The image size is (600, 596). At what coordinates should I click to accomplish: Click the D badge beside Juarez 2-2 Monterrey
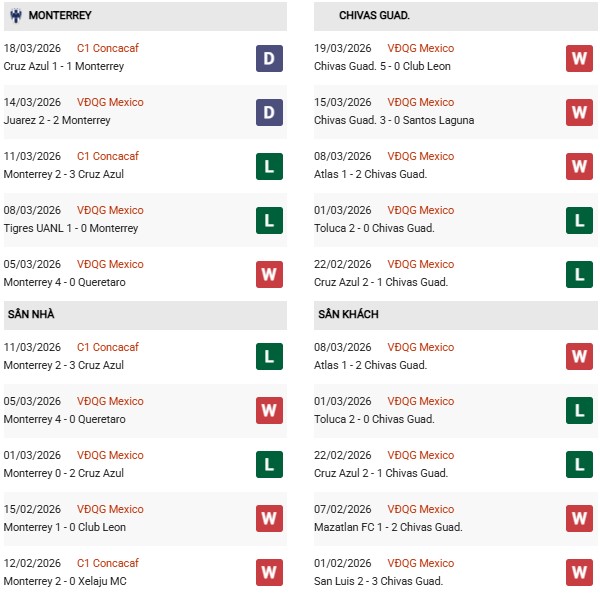pos(269,112)
